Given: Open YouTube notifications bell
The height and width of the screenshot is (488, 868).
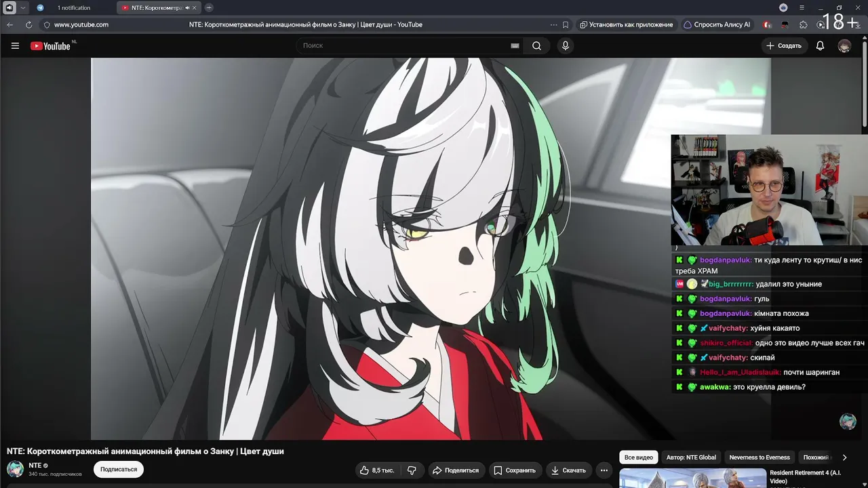Looking at the screenshot, I should (x=820, y=45).
